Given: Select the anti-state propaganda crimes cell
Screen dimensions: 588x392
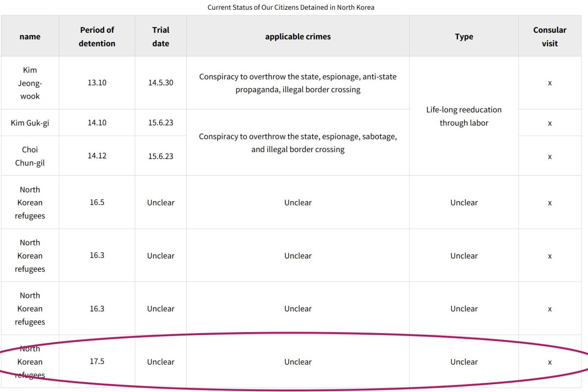Looking at the screenshot, I should coord(298,83).
